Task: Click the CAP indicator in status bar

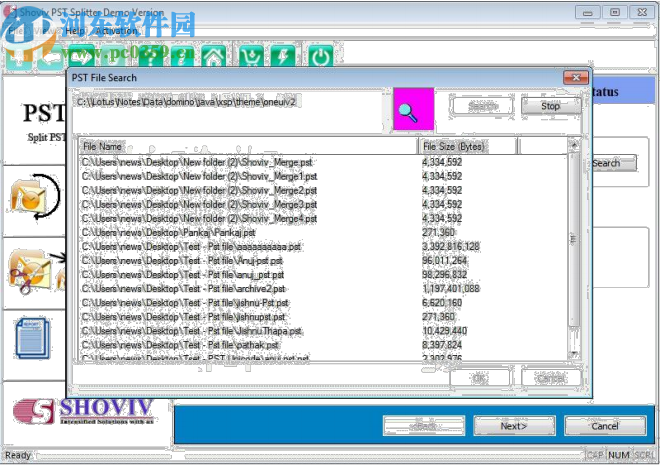Action: [x=595, y=455]
